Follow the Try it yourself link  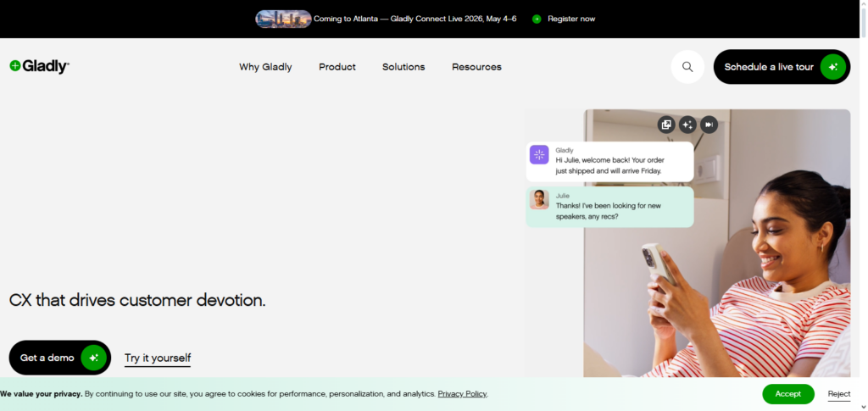158,358
